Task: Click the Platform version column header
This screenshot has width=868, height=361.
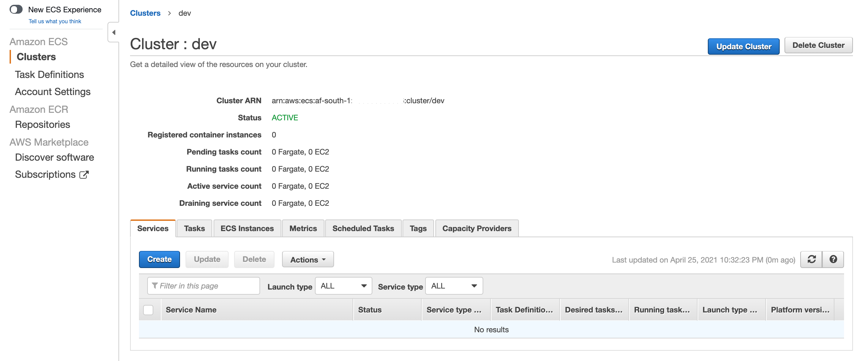Action: 800,310
